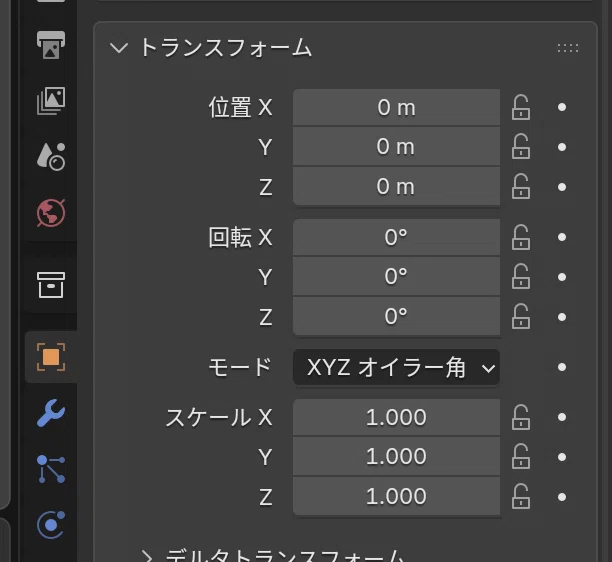The width and height of the screenshot is (612, 562).
Task: Open the Collection properties tab
Action: pos(51,285)
